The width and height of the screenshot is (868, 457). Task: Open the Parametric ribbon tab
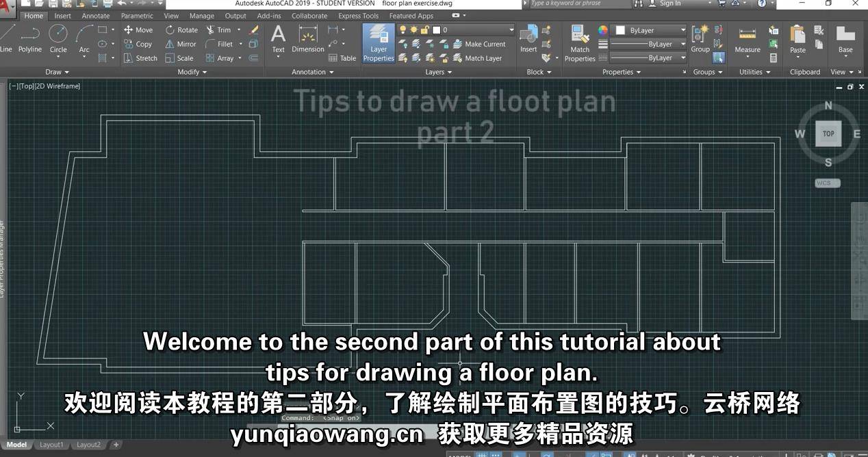(137, 16)
